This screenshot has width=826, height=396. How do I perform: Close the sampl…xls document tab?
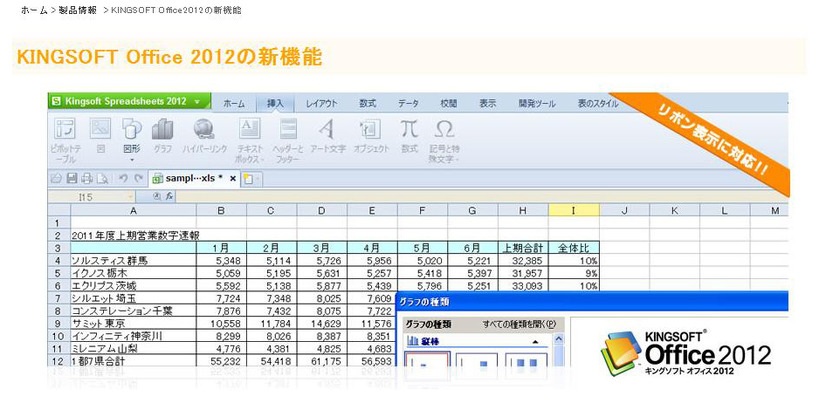click(233, 179)
